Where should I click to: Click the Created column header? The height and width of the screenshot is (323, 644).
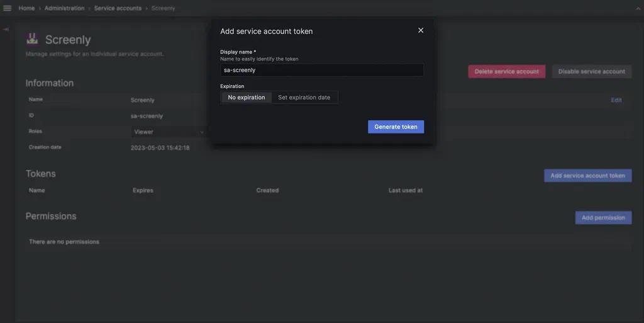pyautogui.click(x=267, y=190)
